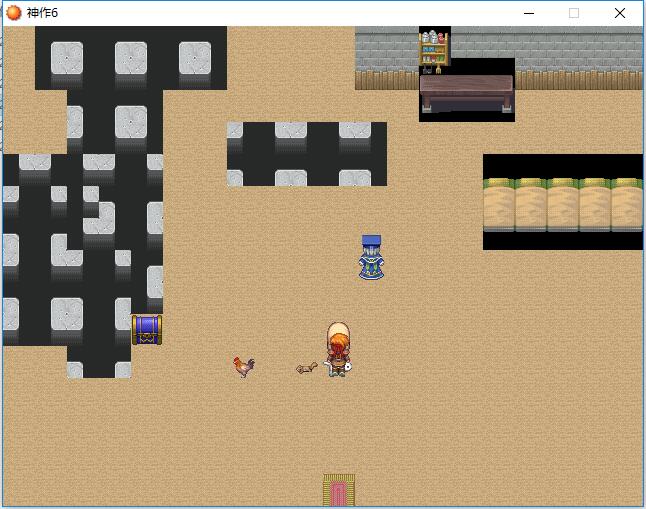Select the orange-haired hero character
This screenshot has height=509, width=646.
click(x=338, y=349)
